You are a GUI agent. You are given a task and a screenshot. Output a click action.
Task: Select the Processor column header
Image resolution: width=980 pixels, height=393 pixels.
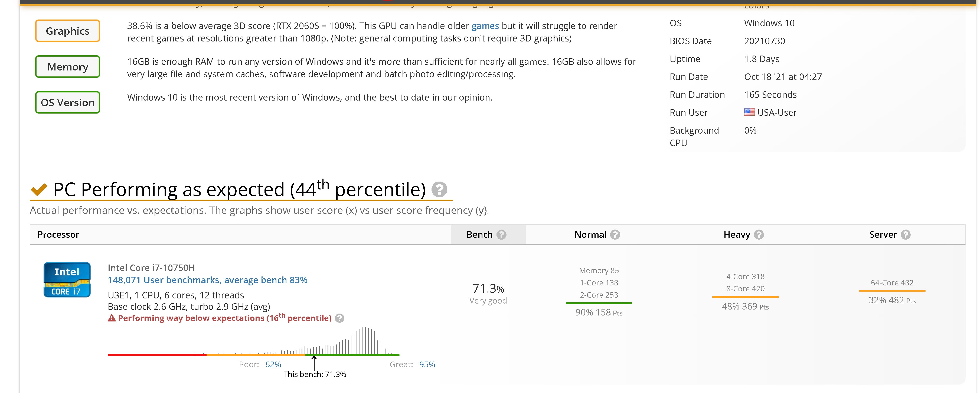point(58,235)
